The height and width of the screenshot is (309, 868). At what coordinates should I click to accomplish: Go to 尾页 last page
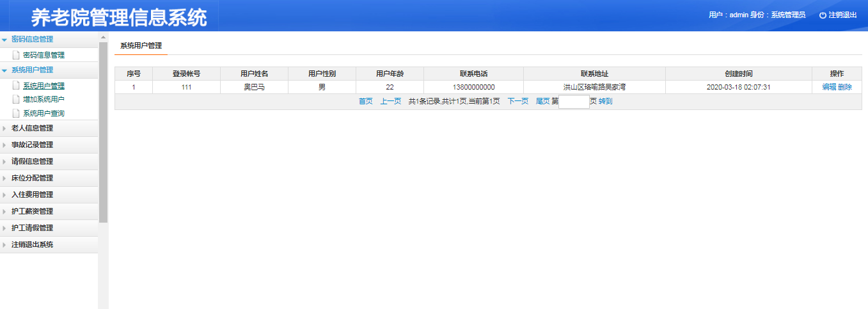[542, 101]
